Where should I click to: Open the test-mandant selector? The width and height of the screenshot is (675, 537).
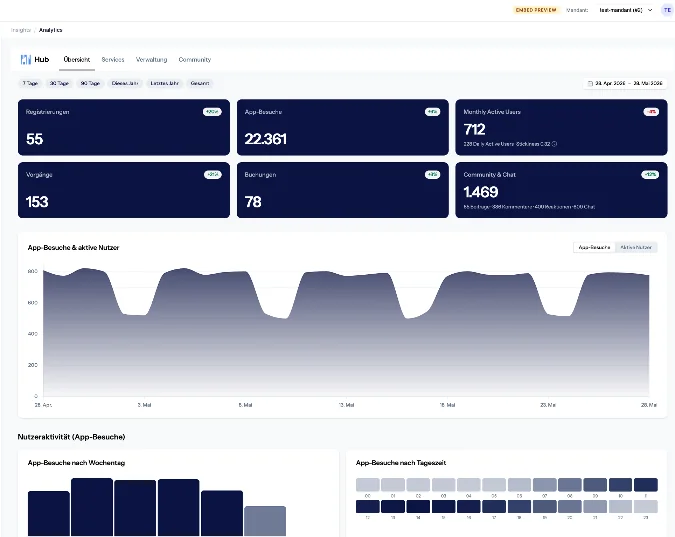point(626,10)
